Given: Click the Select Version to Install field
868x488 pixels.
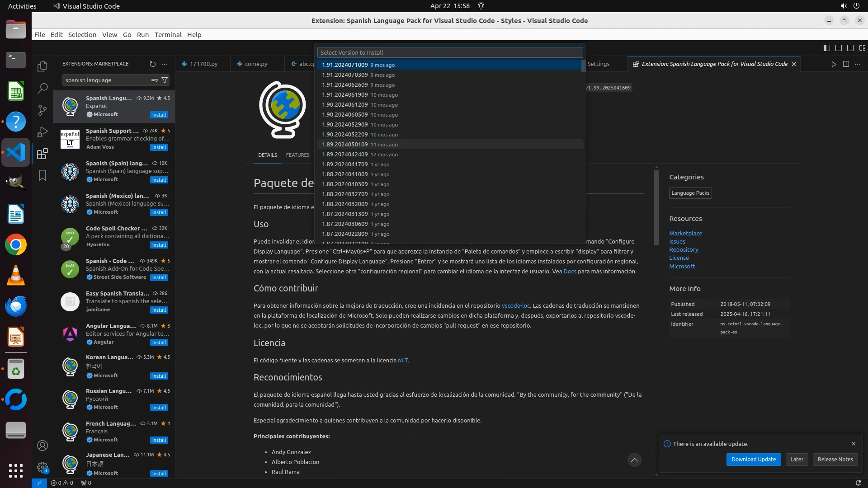Looking at the screenshot, I should [x=450, y=53].
